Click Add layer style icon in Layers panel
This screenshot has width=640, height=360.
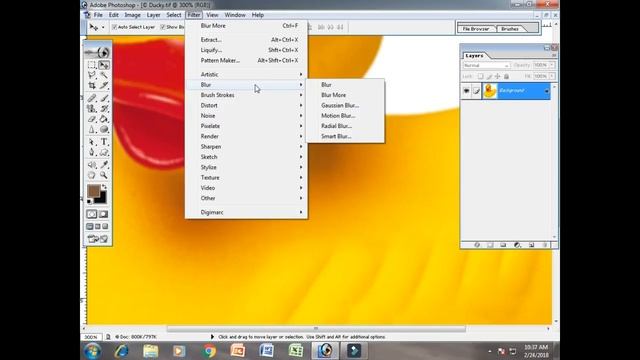(477, 245)
